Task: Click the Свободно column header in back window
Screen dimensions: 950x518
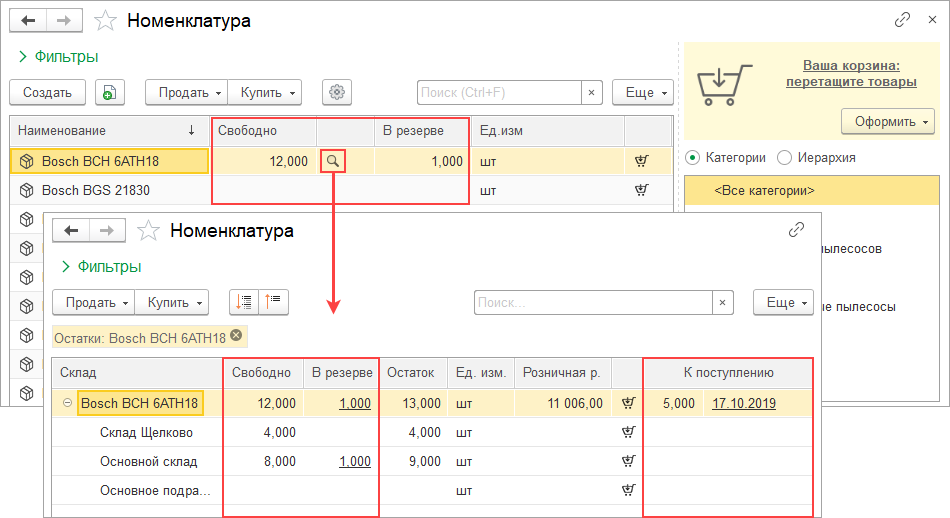Action: click(x=263, y=130)
